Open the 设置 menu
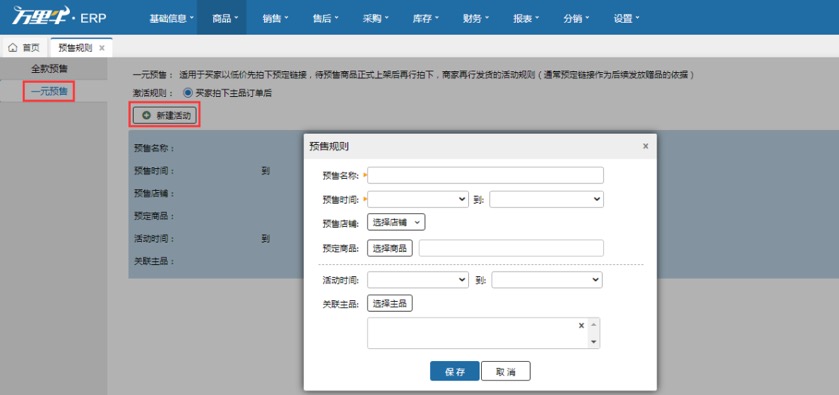This screenshot has height=395, width=839. (x=627, y=18)
